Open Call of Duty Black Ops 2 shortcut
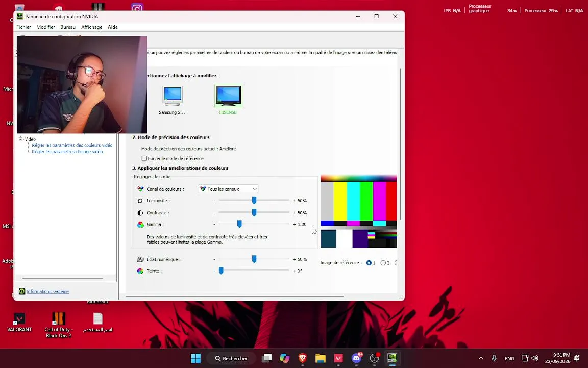The width and height of the screenshot is (588, 368). coord(59,325)
